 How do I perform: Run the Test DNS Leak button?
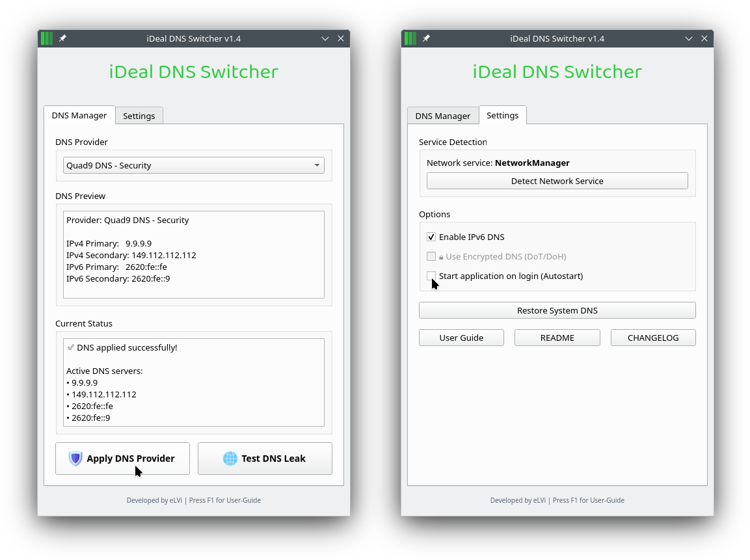[x=265, y=458]
